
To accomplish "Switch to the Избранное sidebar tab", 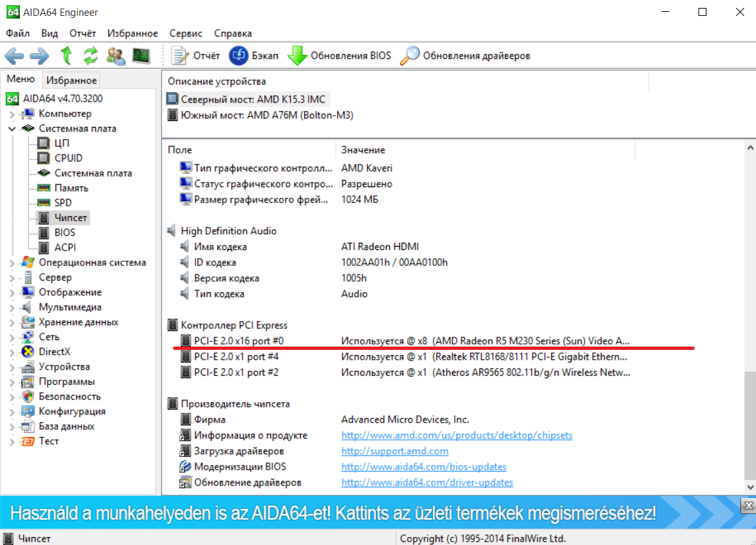I will pos(71,80).
